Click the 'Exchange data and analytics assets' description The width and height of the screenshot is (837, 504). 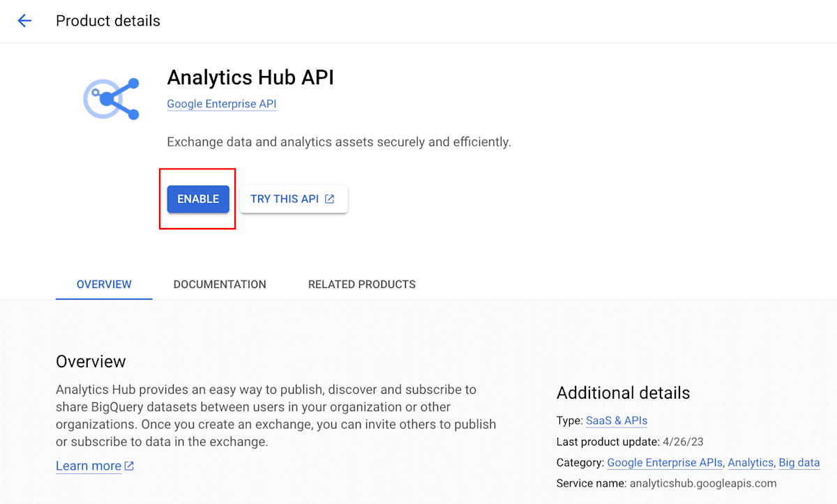click(339, 142)
